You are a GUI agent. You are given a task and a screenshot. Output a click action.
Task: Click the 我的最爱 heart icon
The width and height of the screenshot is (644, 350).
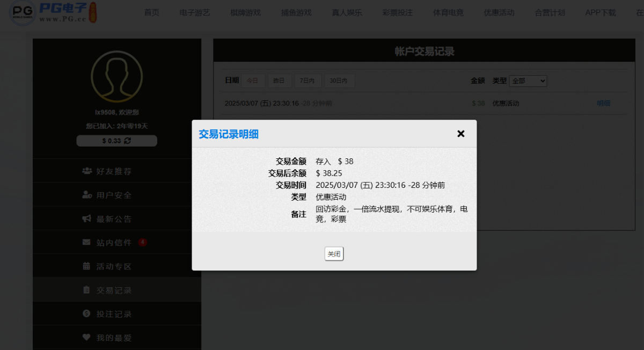coord(87,338)
